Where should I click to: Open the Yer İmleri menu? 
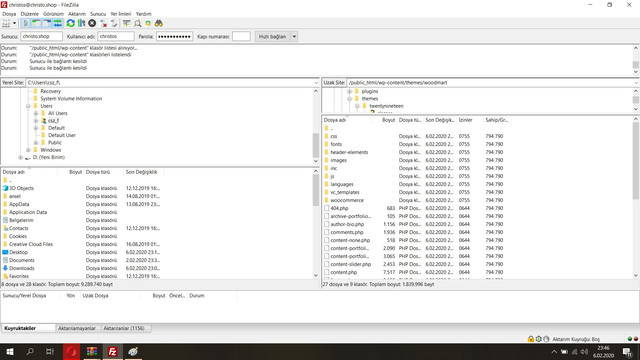pos(121,14)
